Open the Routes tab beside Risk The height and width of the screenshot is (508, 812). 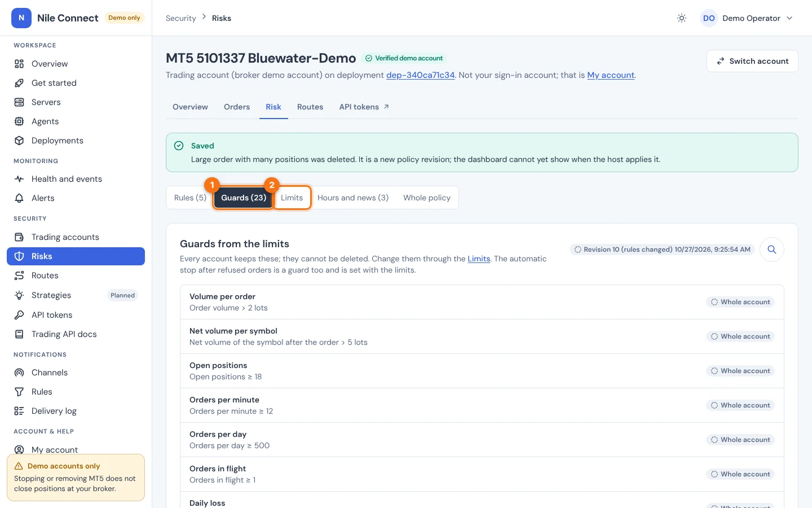point(310,107)
